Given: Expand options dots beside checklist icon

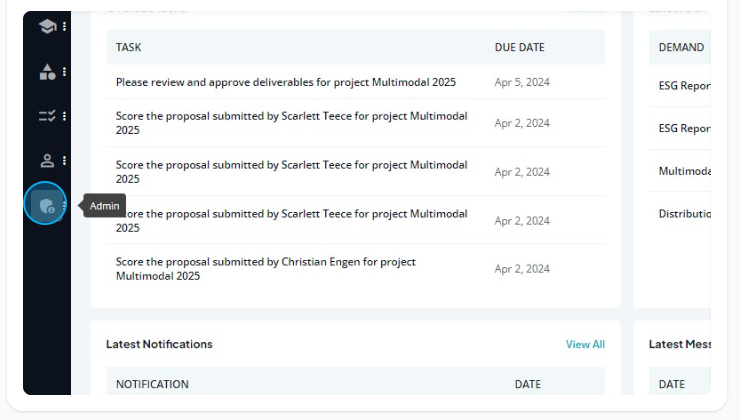Looking at the screenshot, I should [x=64, y=116].
